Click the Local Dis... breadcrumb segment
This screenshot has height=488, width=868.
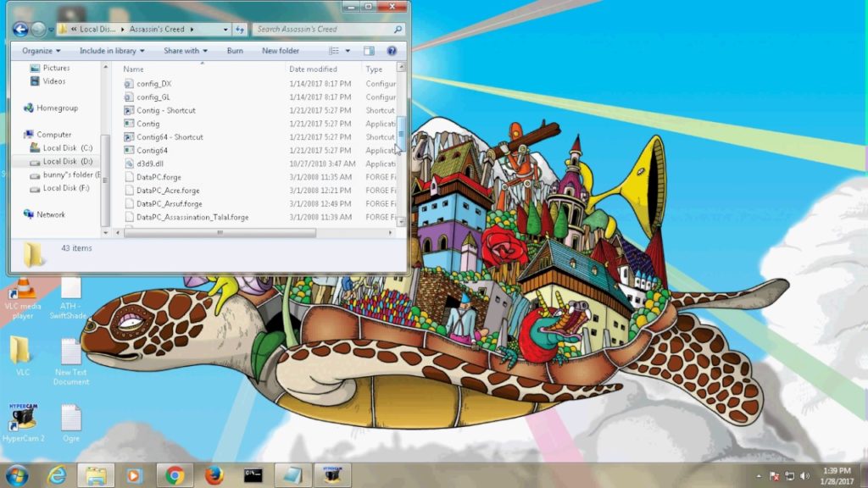click(97, 30)
